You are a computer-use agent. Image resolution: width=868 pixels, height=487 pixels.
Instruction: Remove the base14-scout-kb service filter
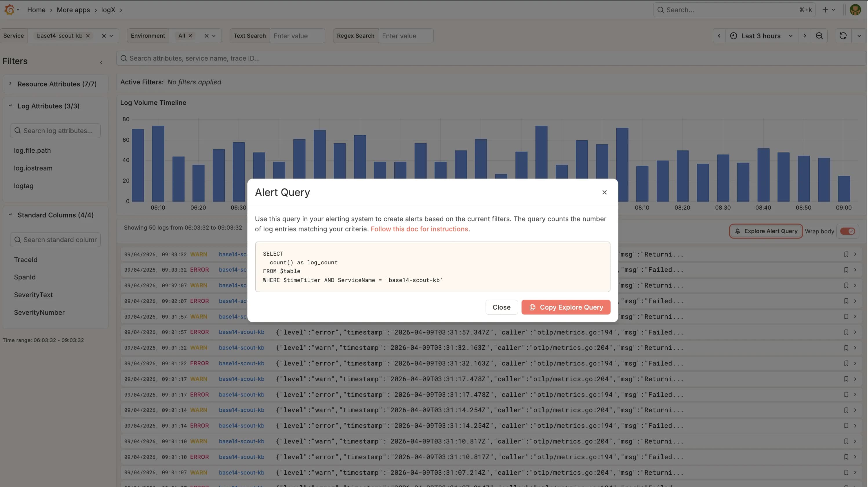coord(88,35)
